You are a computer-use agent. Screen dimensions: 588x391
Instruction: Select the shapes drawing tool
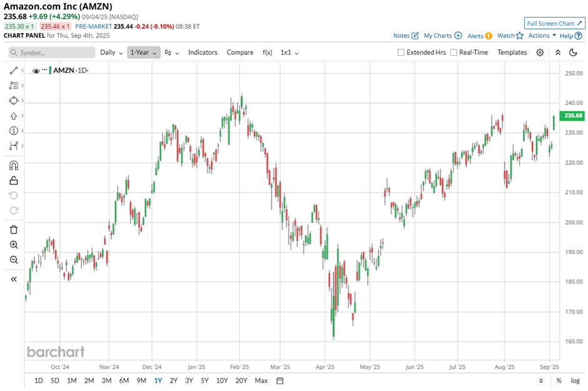(x=14, y=101)
